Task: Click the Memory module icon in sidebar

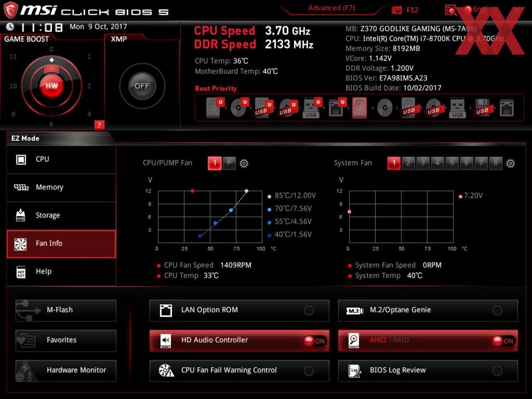Action: point(21,187)
